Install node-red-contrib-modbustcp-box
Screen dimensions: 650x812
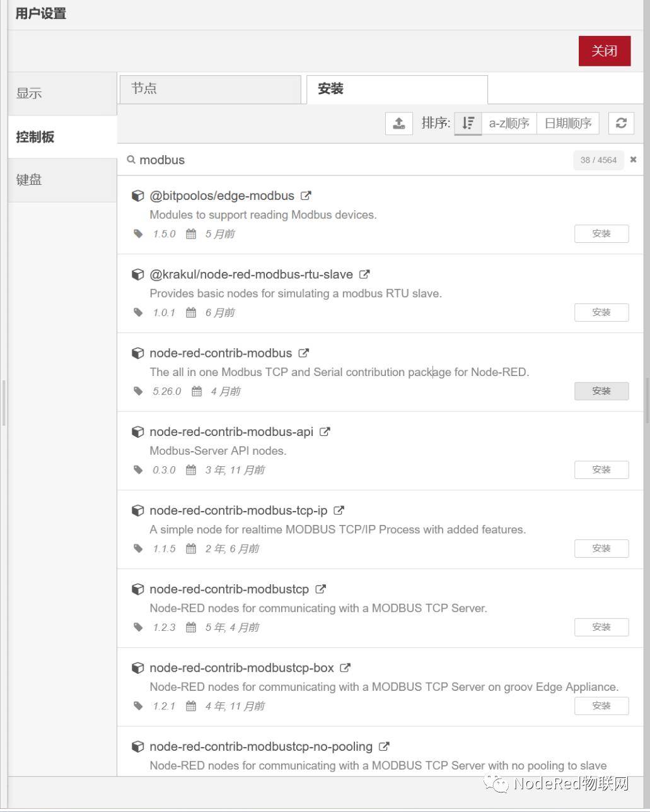601,705
